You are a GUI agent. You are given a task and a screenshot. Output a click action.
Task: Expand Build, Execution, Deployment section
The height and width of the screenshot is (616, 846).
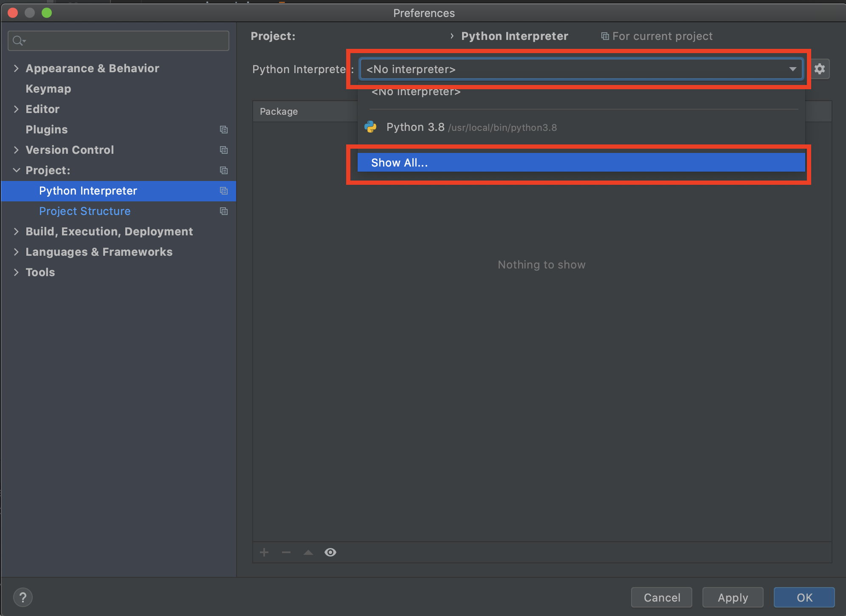click(x=16, y=232)
